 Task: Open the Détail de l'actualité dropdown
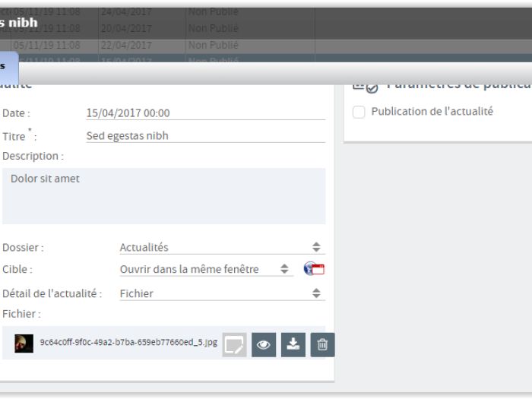tap(220, 293)
